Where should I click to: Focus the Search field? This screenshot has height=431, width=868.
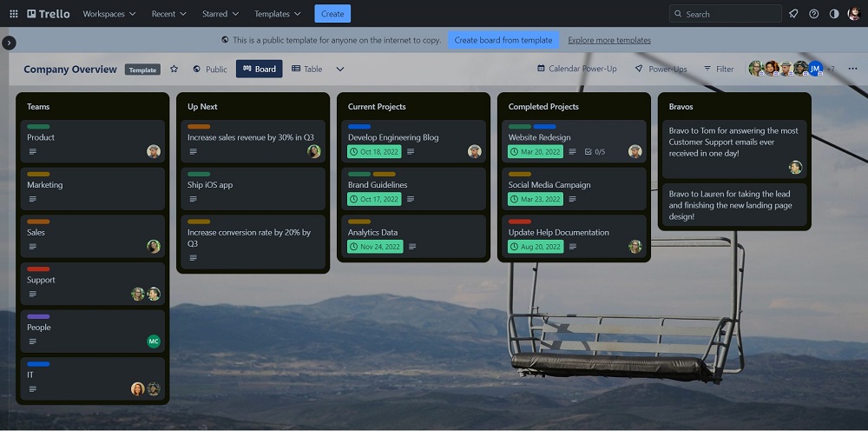coord(725,14)
